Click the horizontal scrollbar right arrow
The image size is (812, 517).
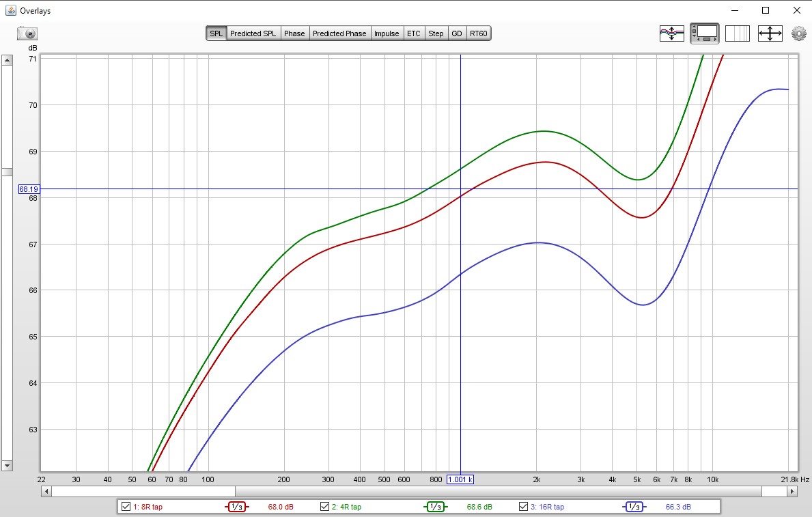click(792, 491)
